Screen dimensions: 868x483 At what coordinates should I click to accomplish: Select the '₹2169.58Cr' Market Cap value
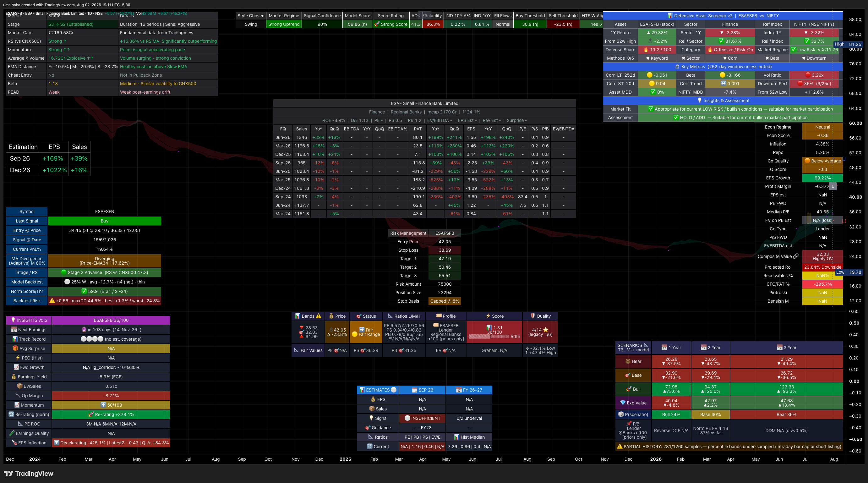pyautogui.click(x=61, y=33)
